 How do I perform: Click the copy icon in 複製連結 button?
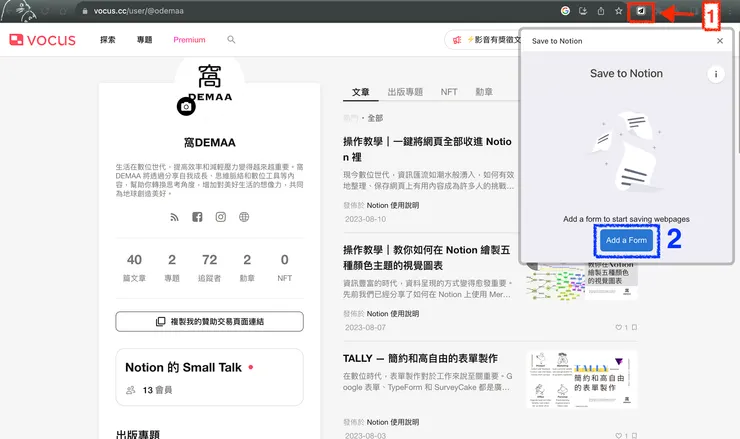(160, 321)
